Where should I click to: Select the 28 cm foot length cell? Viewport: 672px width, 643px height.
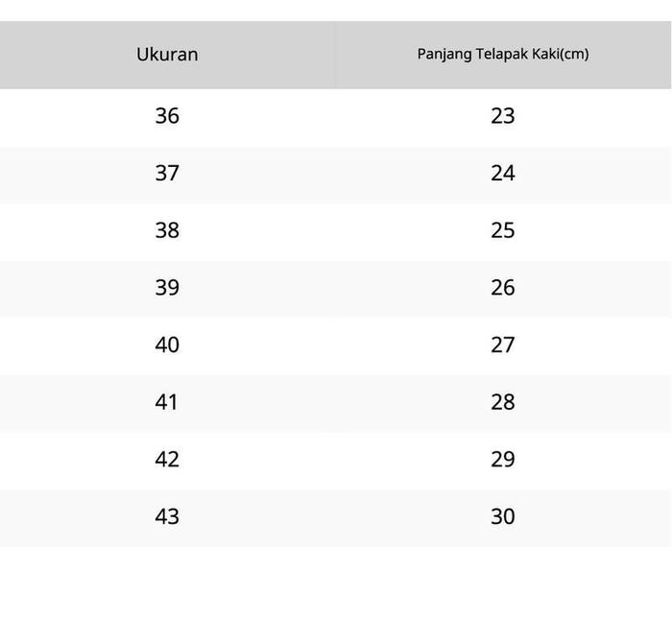(503, 402)
